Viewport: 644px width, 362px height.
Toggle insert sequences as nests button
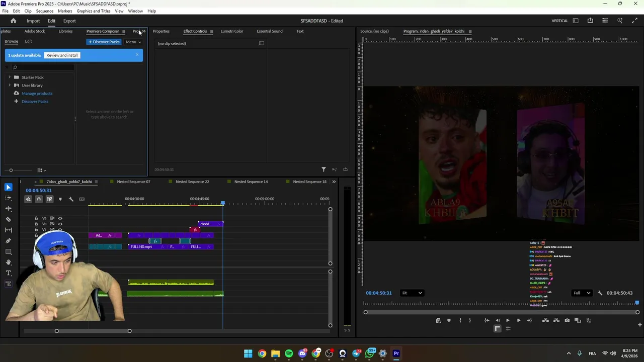pyautogui.click(x=28, y=199)
